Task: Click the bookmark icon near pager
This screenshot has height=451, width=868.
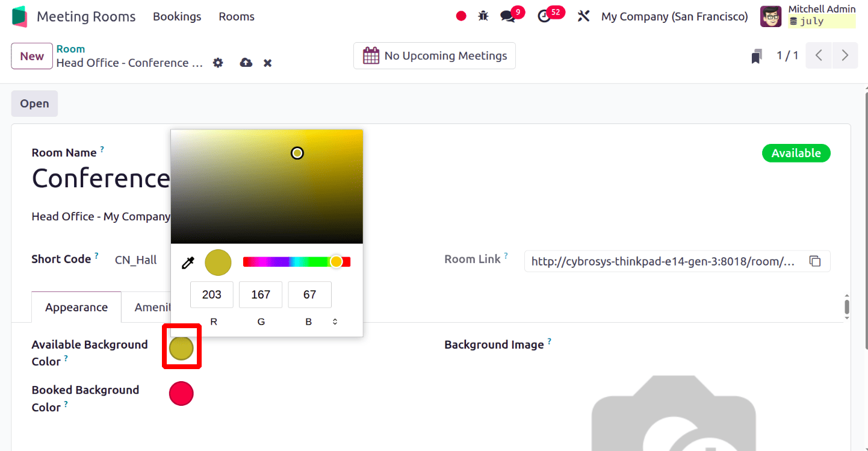Action: 757,57
